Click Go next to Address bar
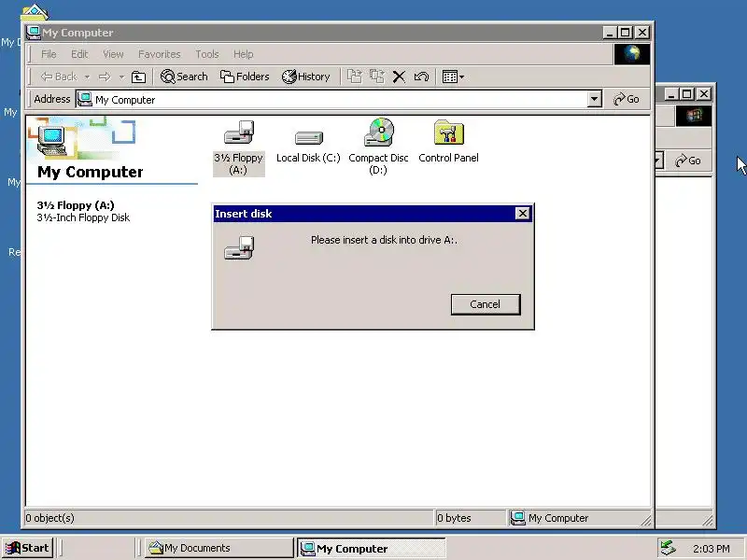This screenshot has width=747, height=560. [627, 99]
